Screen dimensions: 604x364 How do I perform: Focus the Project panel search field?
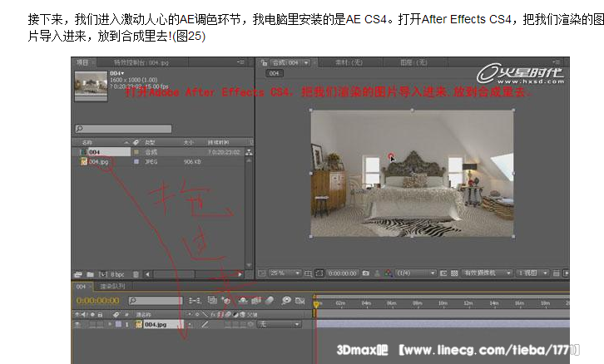(x=123, y=129)
